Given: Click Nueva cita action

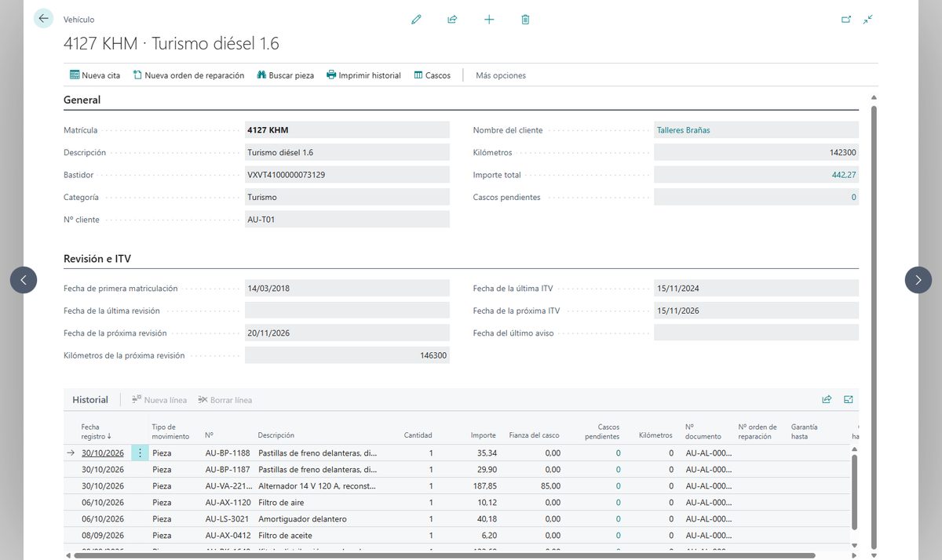Looking at the screenshot, I should point(95,75).
